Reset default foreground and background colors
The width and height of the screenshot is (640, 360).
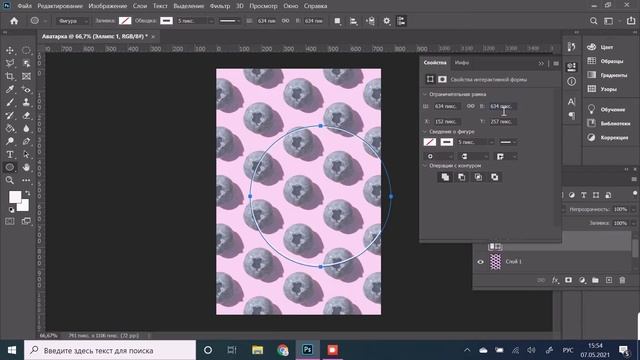click(11, 210)
